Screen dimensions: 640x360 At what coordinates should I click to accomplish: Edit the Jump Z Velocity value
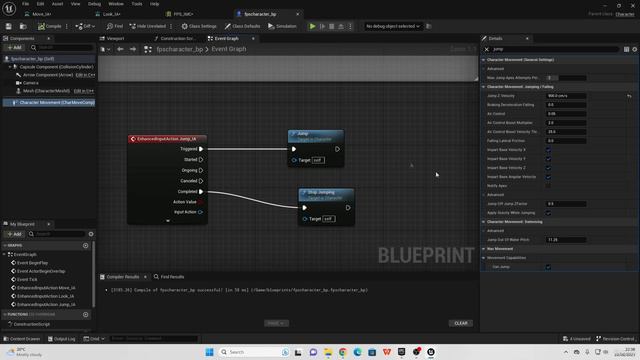(x=566, y=96)
